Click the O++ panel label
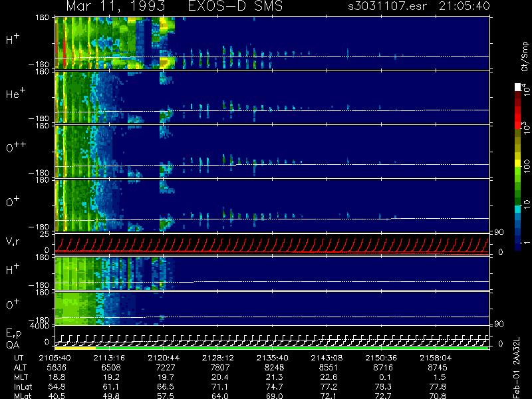 pos(16,147)
